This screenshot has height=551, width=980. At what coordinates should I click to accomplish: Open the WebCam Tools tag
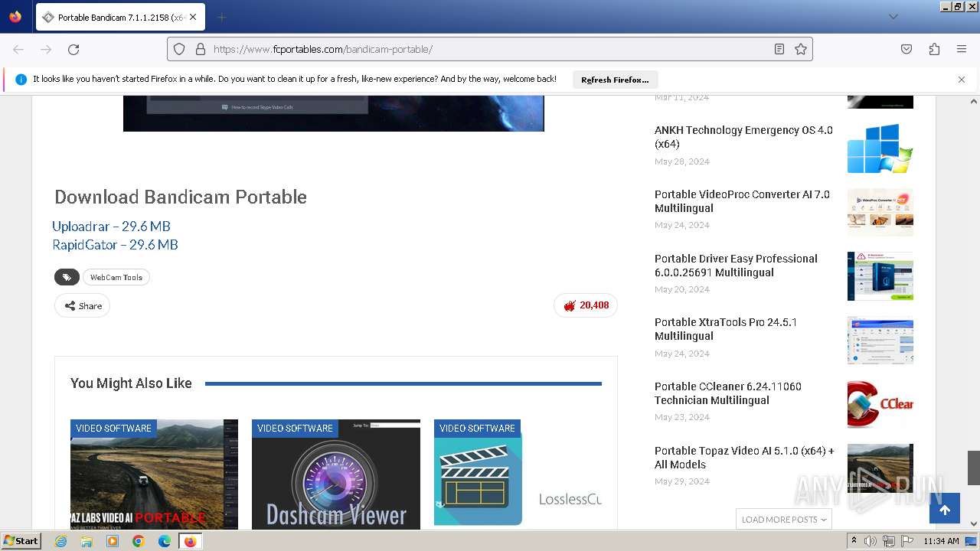[x=116, y=277]
